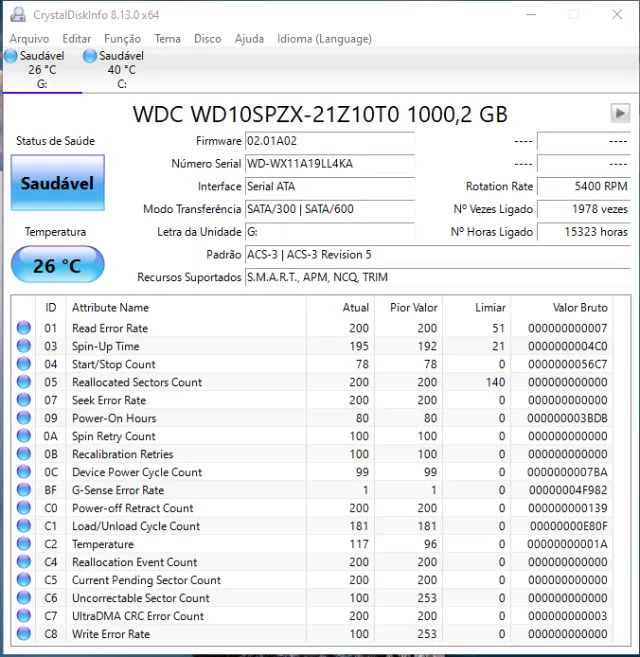This screenshot has width=640, height=657.
Task: Click the Atual column header
Action: click(x=340, y=308)
